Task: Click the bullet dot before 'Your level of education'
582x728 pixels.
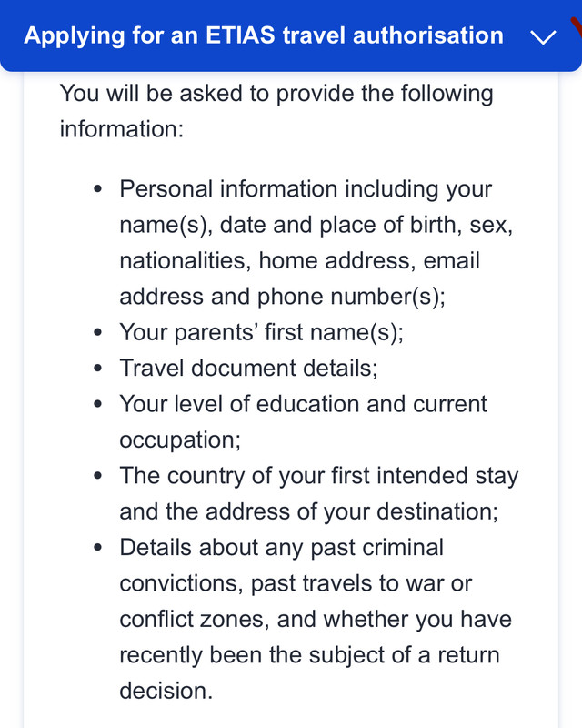Action: [x=97, y=404]
